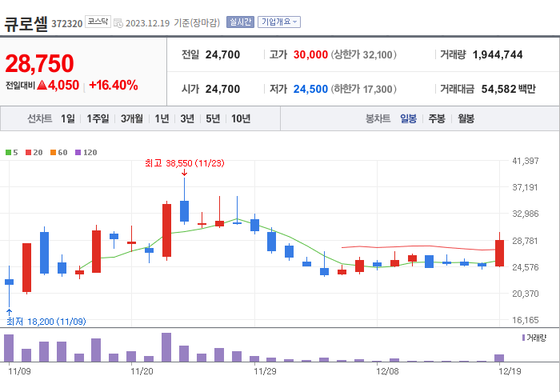Open the 기업개요 dropdown
The image size is (560, 392).
click(x=279, y=22)
